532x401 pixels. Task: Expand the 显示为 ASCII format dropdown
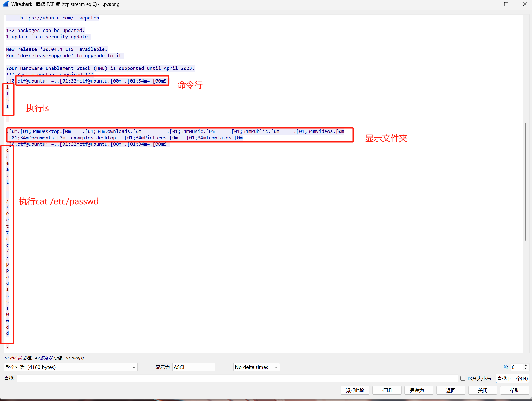[194, 367]
